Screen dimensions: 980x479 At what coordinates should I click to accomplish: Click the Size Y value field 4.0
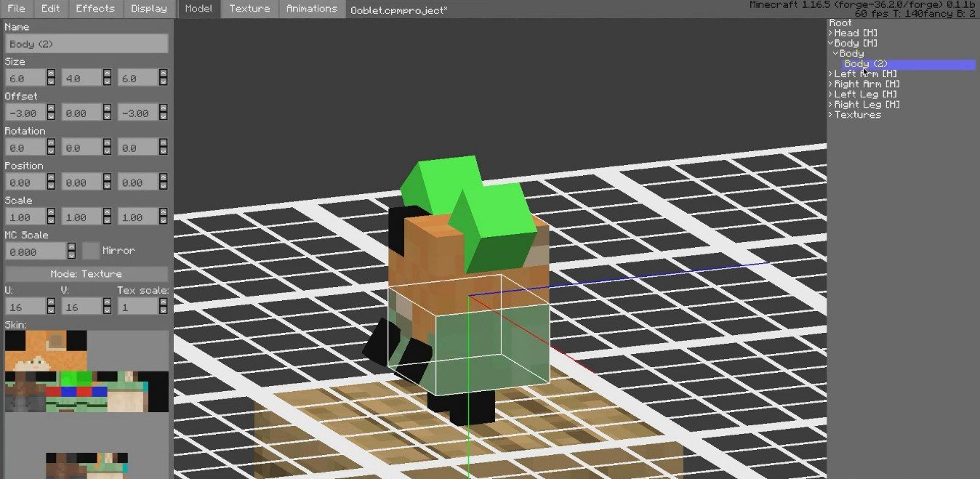pyautogui.click(x=81, y=78)
